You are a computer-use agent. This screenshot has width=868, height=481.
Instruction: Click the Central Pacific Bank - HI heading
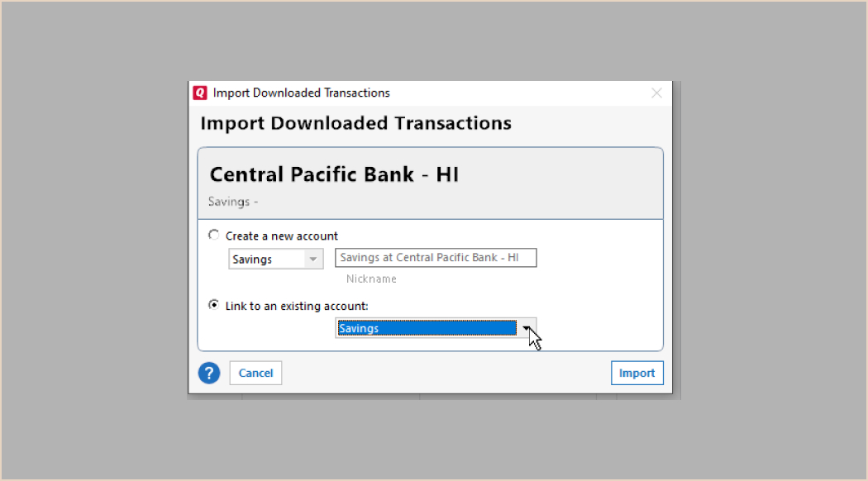334,174
